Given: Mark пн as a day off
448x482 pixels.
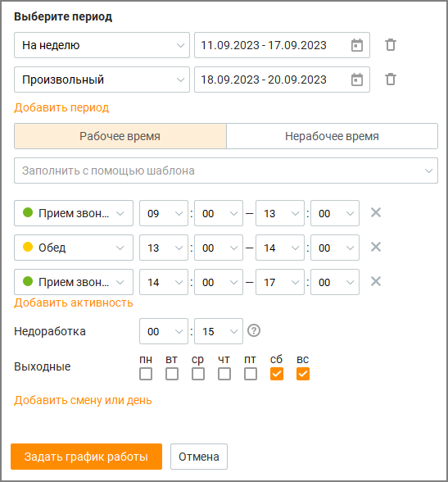Looking at the screenshot, I should (146, 374).
